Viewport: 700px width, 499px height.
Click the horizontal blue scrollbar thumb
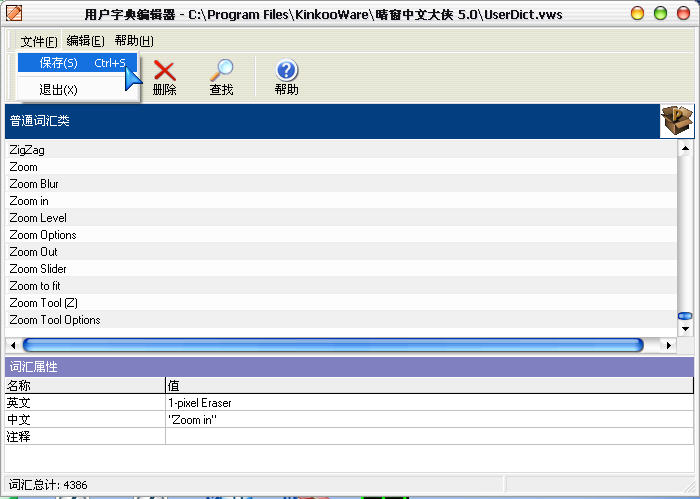(x=333, y=345)
